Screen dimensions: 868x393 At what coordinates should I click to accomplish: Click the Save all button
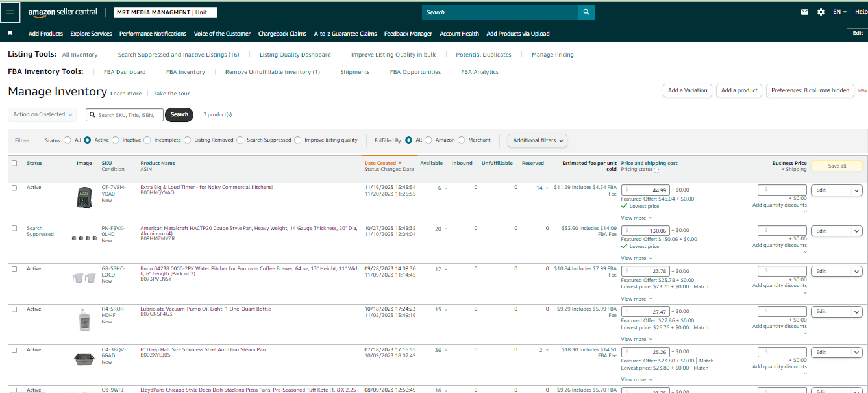pyautogui.click(x=837, y=166)
